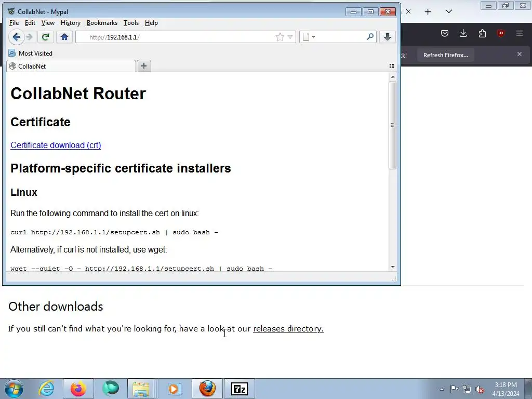Viewport: 532px width, 399px height.
Task: Open the View menu
Action: [48, 23]
